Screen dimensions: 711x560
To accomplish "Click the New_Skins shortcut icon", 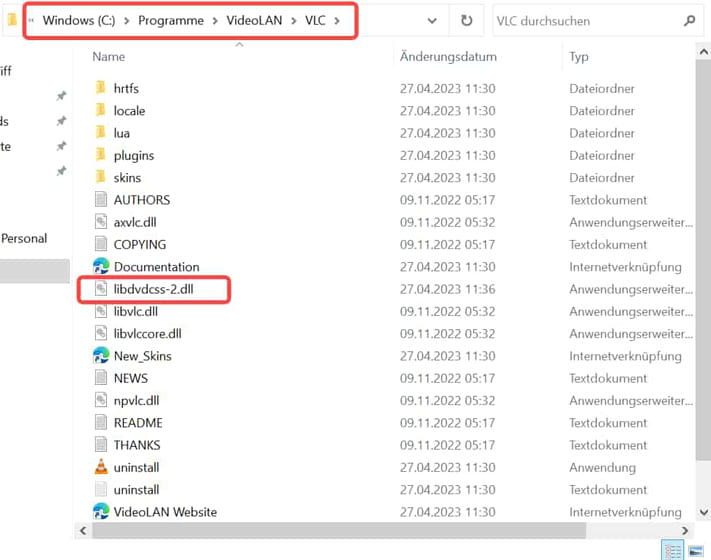I will click(101, 355).
